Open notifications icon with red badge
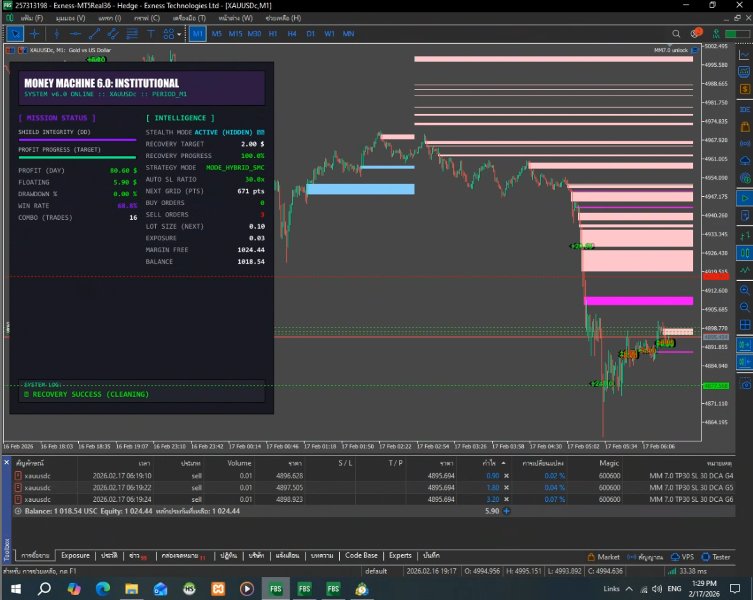This screenshot has width=753, height=600. click(696, 33)
